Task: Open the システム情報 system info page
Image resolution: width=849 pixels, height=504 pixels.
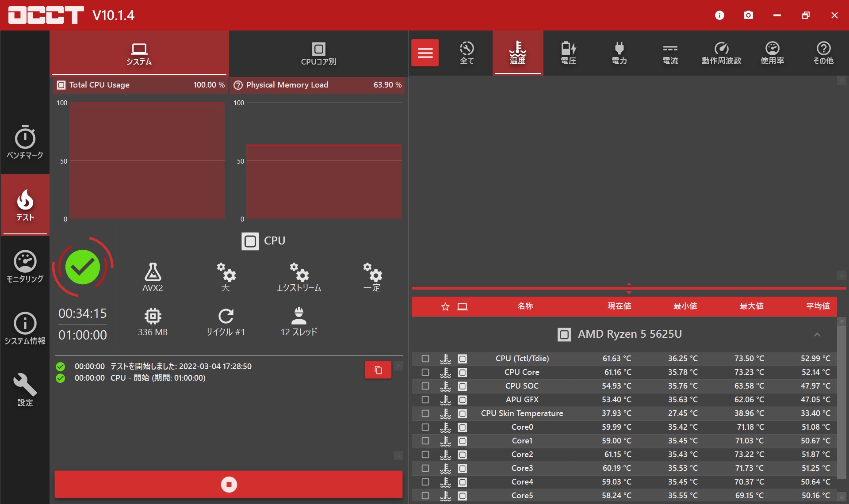Action: pos(25,328)
